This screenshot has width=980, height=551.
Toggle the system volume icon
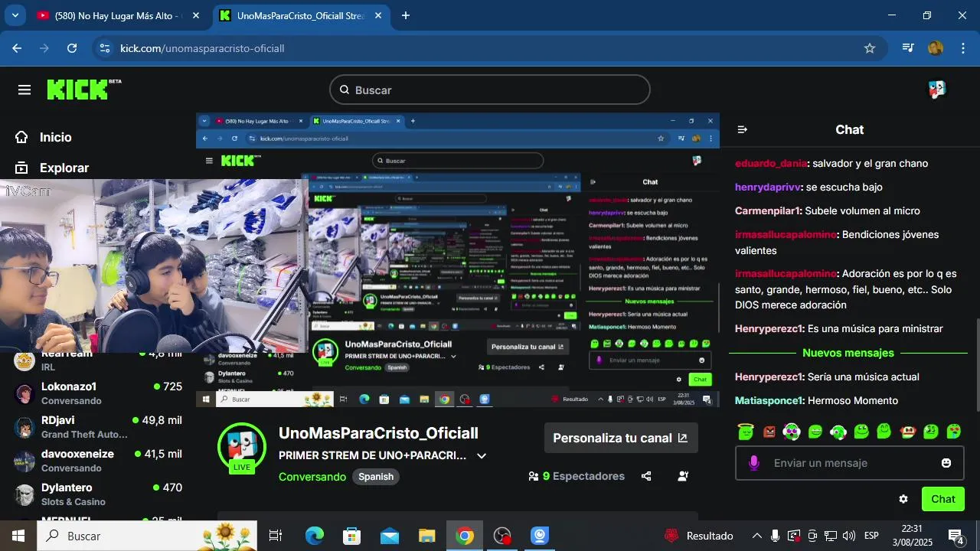[x=849, y=536]
